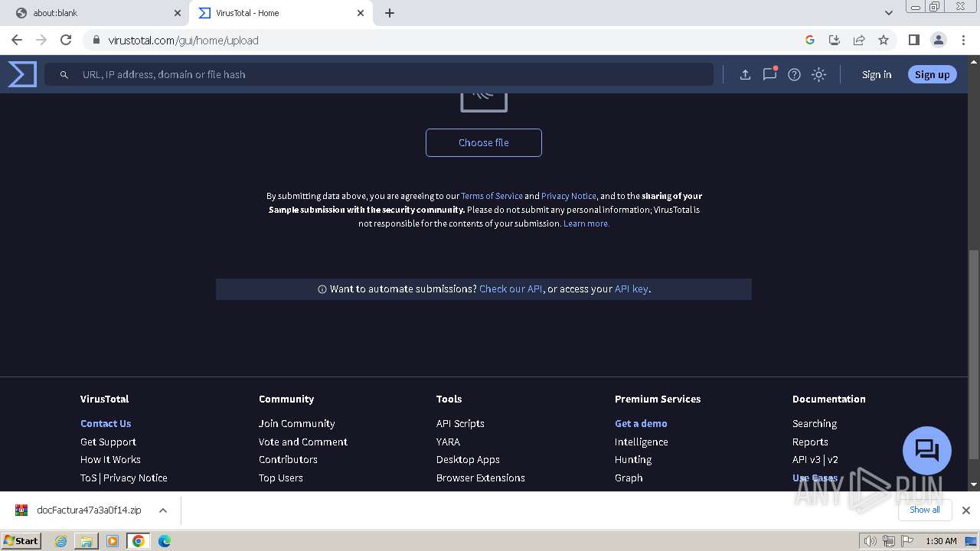980x551 pixels.
Task: Select the VirusTotal - Home tab
Action: 281,13
